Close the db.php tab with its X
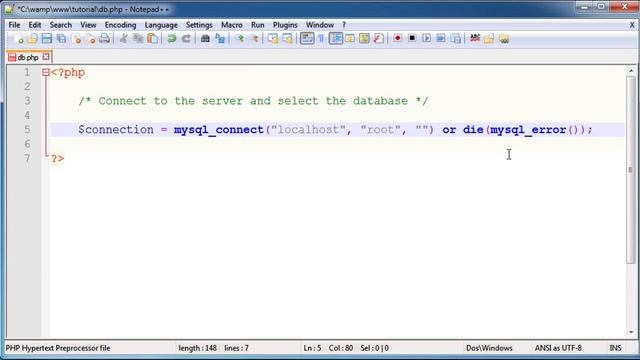 pyautogui.click(x=46, y=57)
